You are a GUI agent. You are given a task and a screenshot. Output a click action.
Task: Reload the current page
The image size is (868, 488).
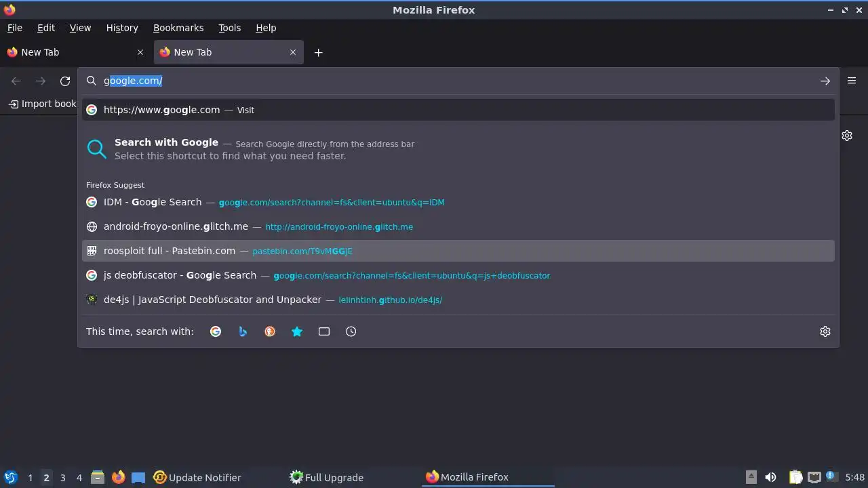tap(65, 81)
